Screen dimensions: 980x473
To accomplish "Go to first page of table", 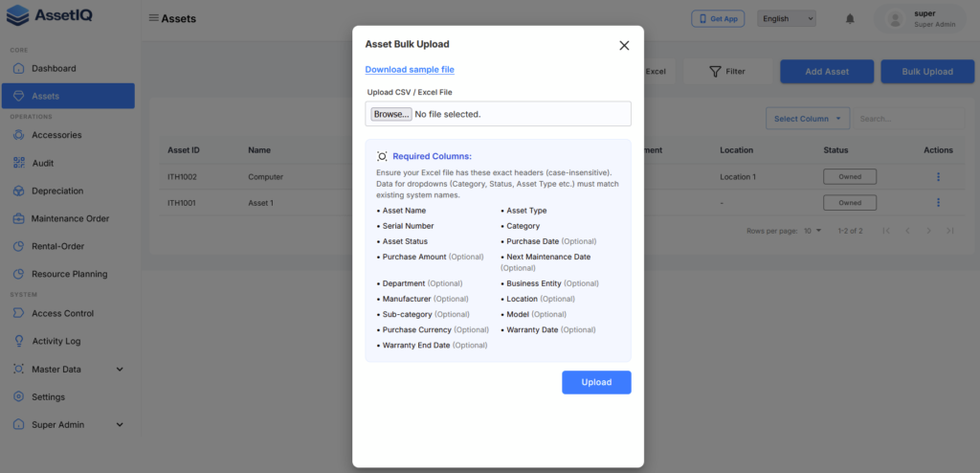I will click(x=886, y=231).
